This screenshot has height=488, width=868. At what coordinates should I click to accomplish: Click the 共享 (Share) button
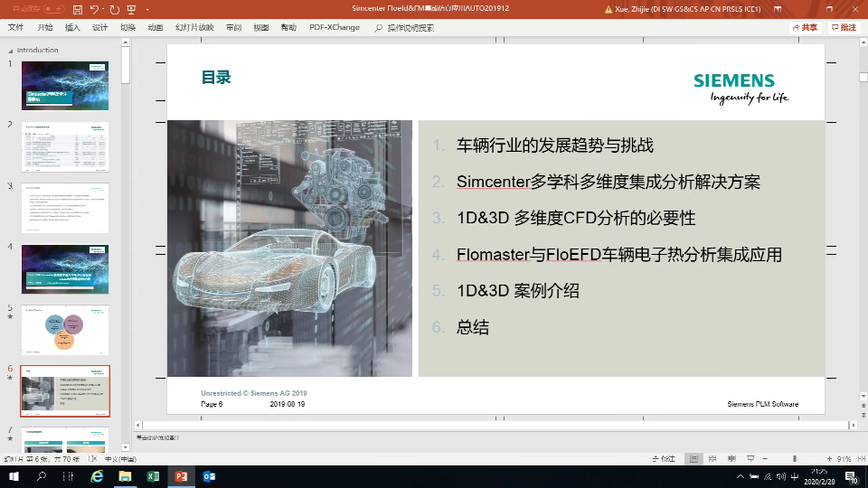click(x=804, y=27)
